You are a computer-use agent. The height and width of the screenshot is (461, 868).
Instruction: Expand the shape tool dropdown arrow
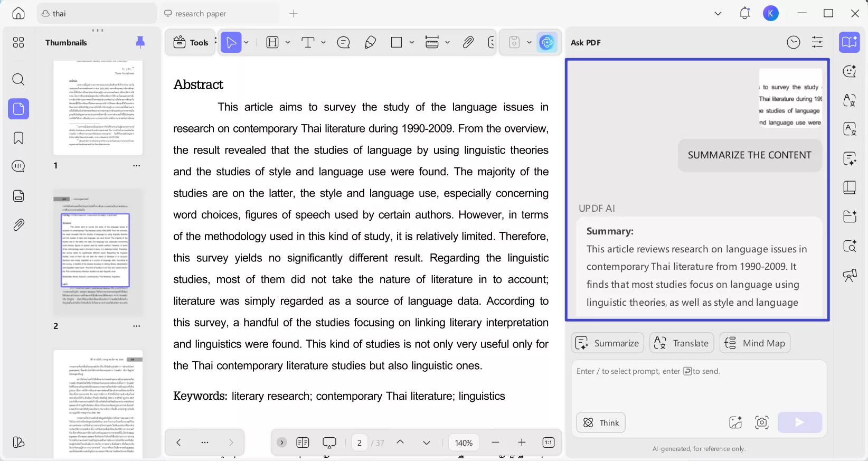point(412,42)
